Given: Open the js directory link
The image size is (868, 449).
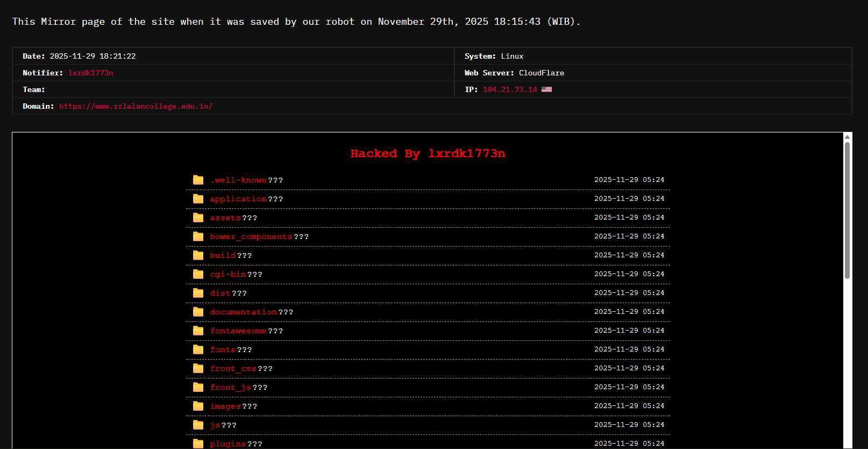Looking at the screenshot, I should click(215, 425).
